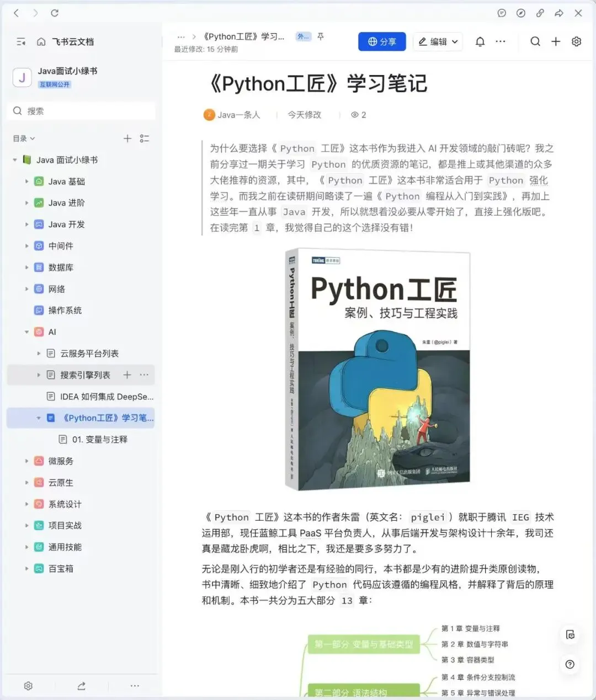The image size is (596, 700).
Task: Collapse the 《Python工匠》学习笔记 tree node
Action: pyautogui.click(x=39, y=418)
